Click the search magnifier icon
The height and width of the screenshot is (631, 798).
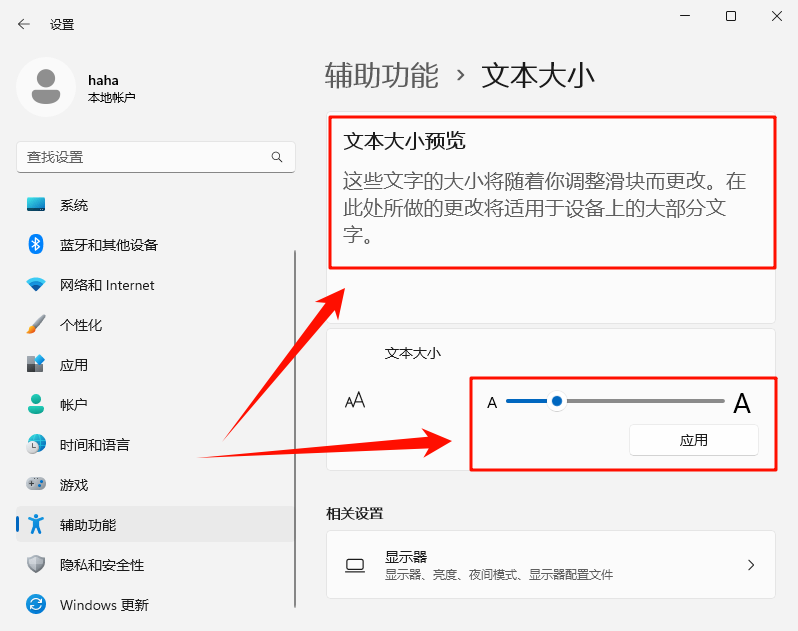(277, 157)
